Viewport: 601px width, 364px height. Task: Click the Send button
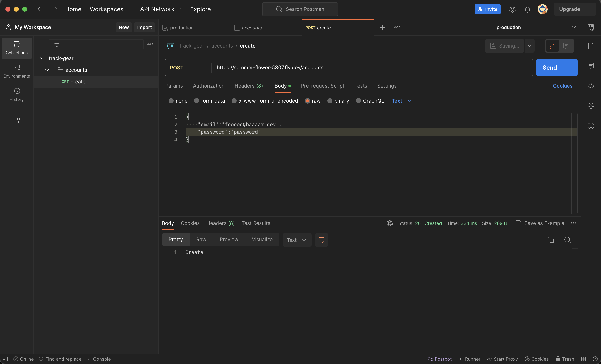click(549, 68)
